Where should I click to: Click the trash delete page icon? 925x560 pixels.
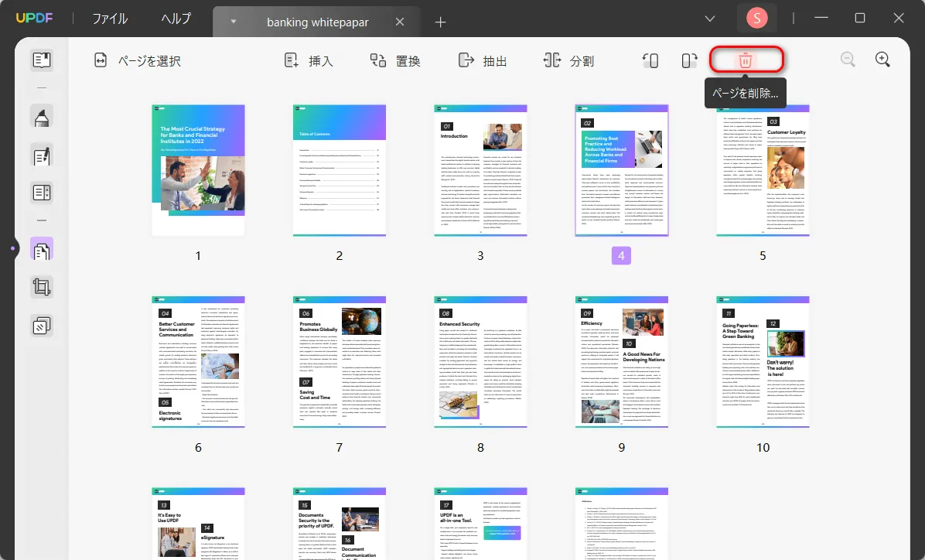point(745,60)
